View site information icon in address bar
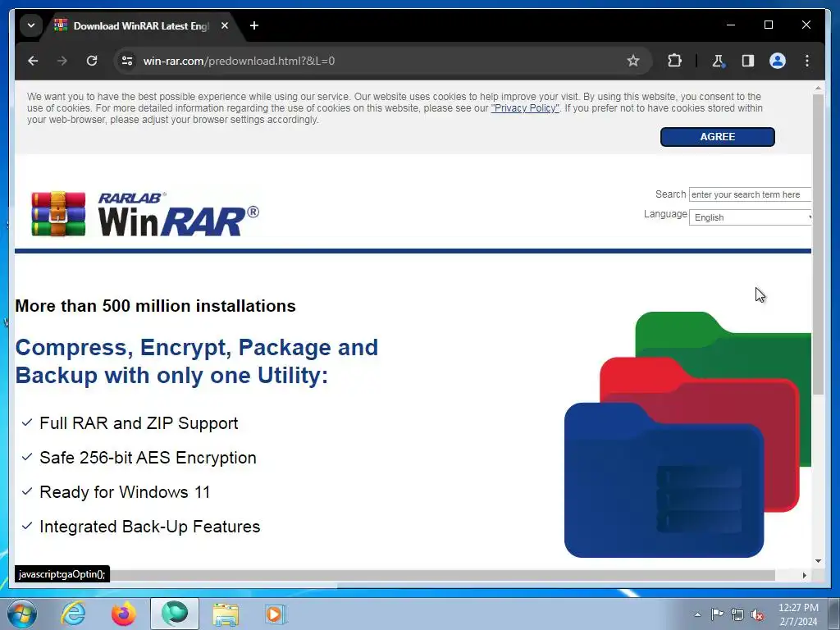The width and height of the screenshot is (840, 630). coord(127,61)
